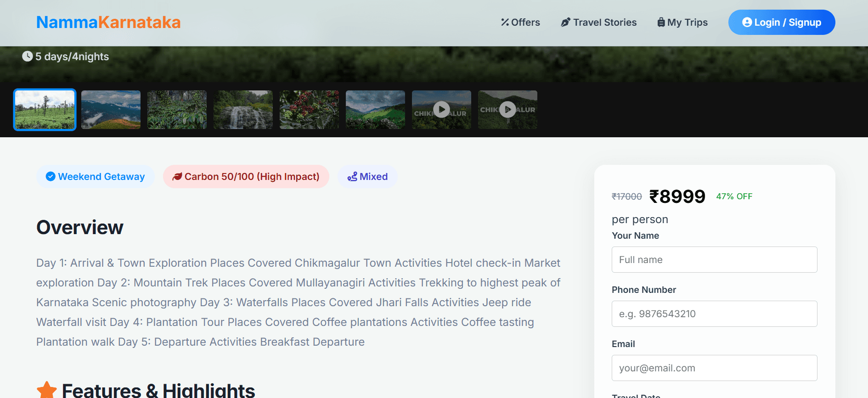This screenshot has width=868, height=398.
Task: Click the 47% OFF label
Action: 734,196
